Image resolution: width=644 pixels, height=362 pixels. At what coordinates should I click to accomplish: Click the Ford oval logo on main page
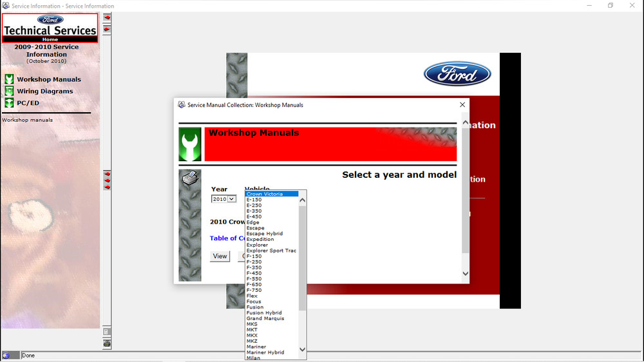click(x=457, y=74)
